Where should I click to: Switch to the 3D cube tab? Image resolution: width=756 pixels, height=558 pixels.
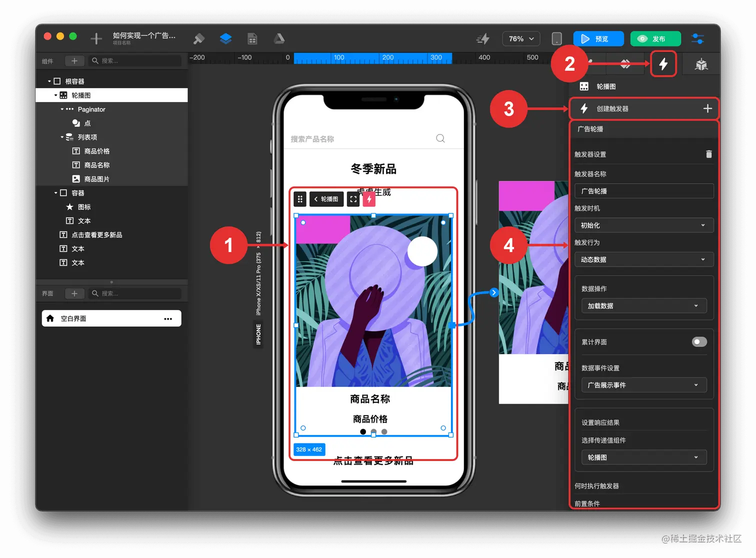click(x=701, y=64)
